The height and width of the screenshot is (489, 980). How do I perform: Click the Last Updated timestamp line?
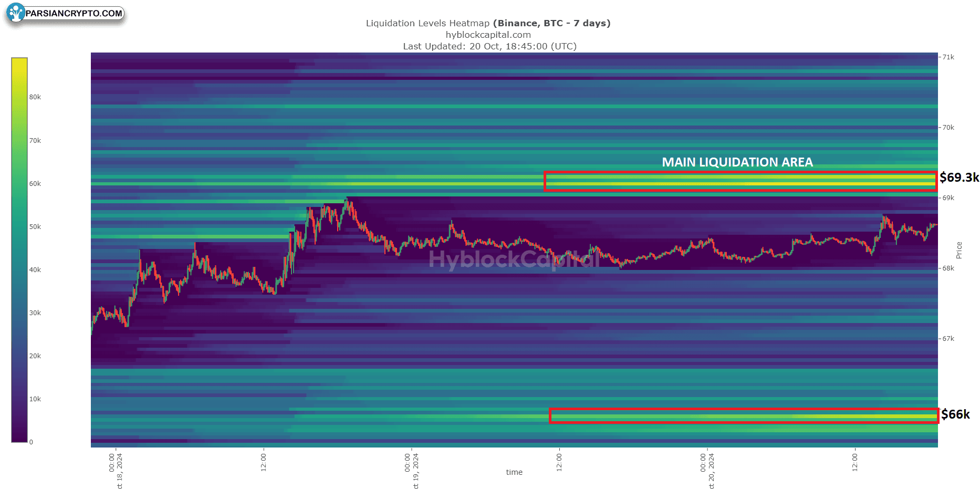489,46
